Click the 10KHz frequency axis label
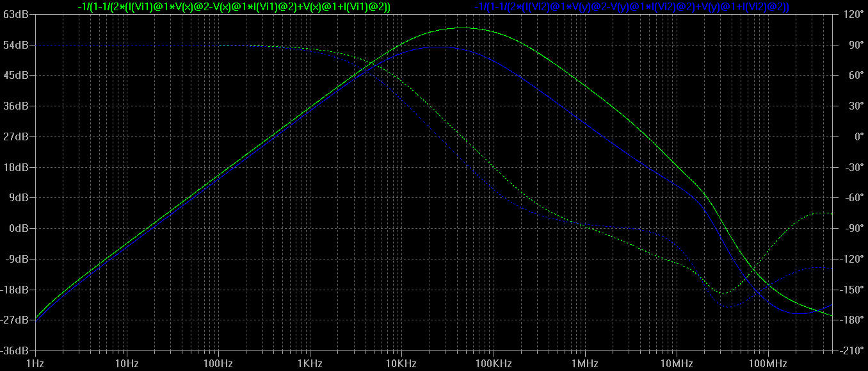868x371 pixels. (x=401, y=364)
